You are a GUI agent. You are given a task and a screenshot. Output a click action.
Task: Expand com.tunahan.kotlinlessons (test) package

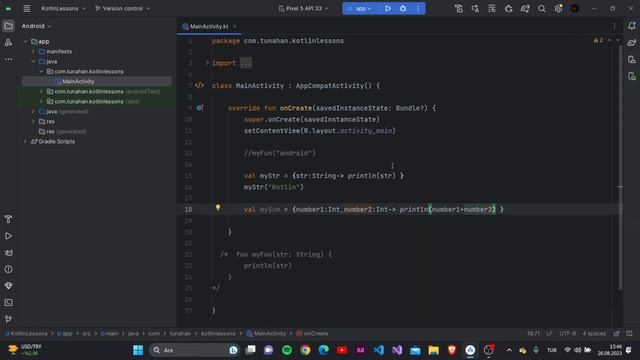(x=42, y=101)
